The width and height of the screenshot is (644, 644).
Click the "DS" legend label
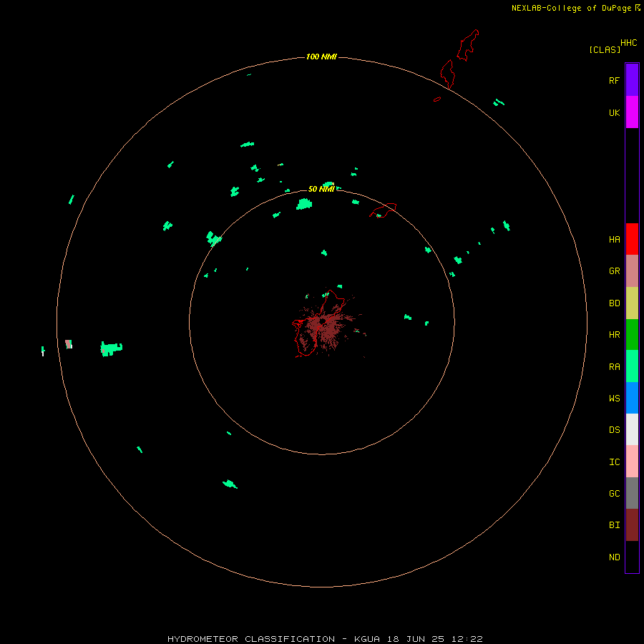coord(614,429)
